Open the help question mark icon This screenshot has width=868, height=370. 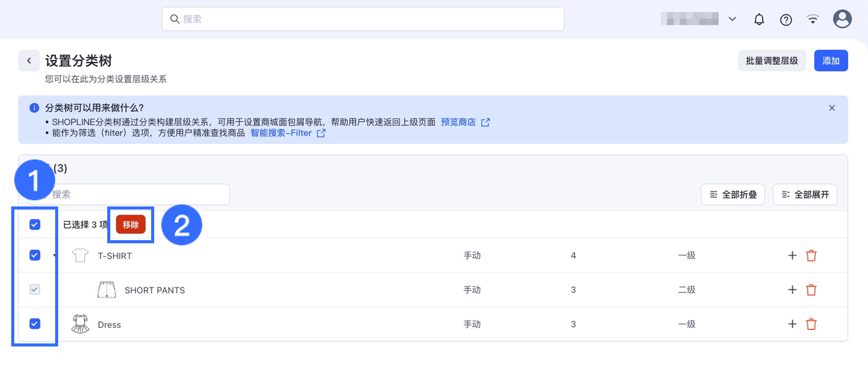[x=786, y=20]
